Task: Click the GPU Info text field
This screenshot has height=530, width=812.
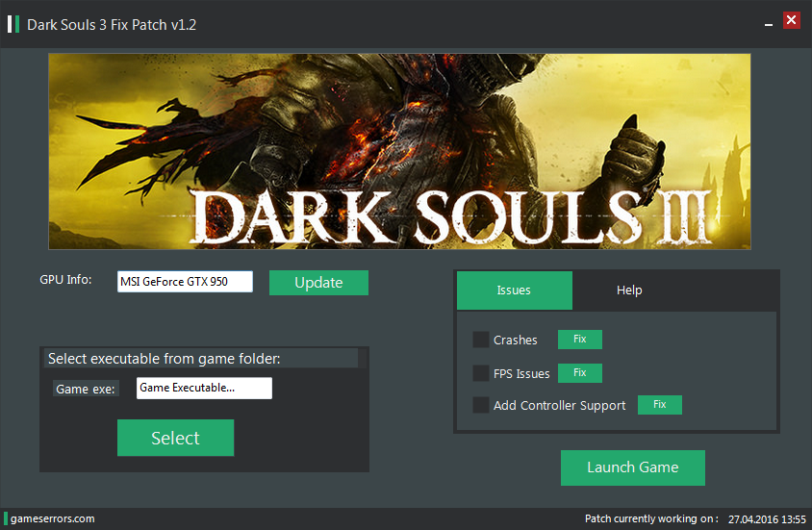Action: pos(185,282)
